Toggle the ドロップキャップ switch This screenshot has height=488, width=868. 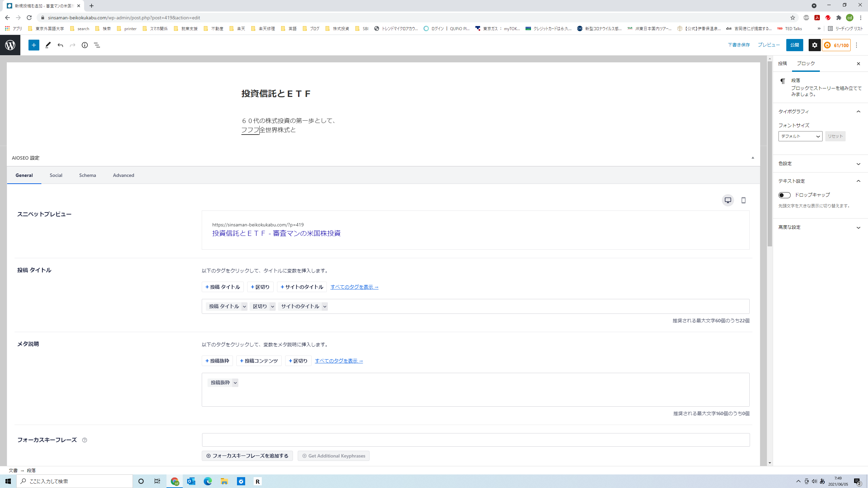(x=784, y=195)
